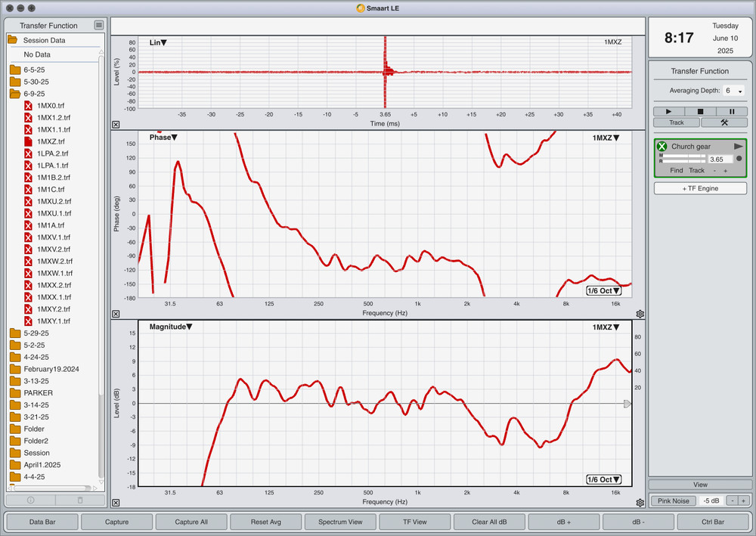Image resolution: width=756 pixels, height=536 pixels.
Task: Enable delay tracking in the Church gear engine
Action: (695, 170)
